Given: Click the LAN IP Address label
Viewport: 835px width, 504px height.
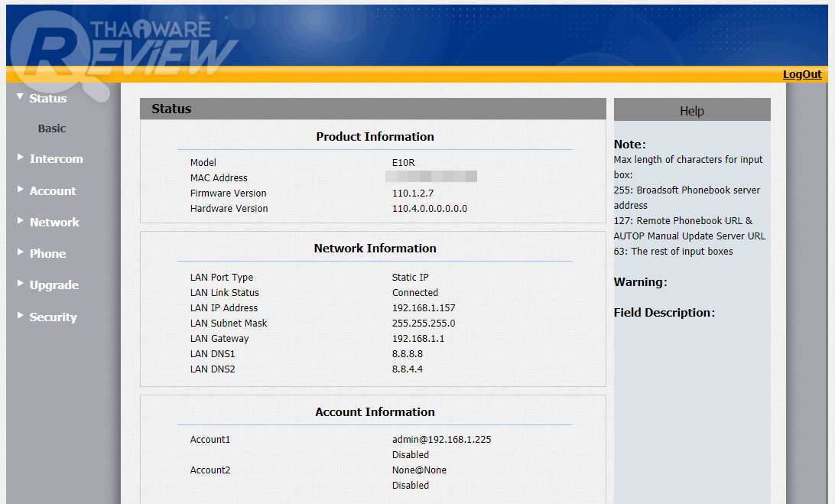Looking at the screenshot, I should [223, 308].
